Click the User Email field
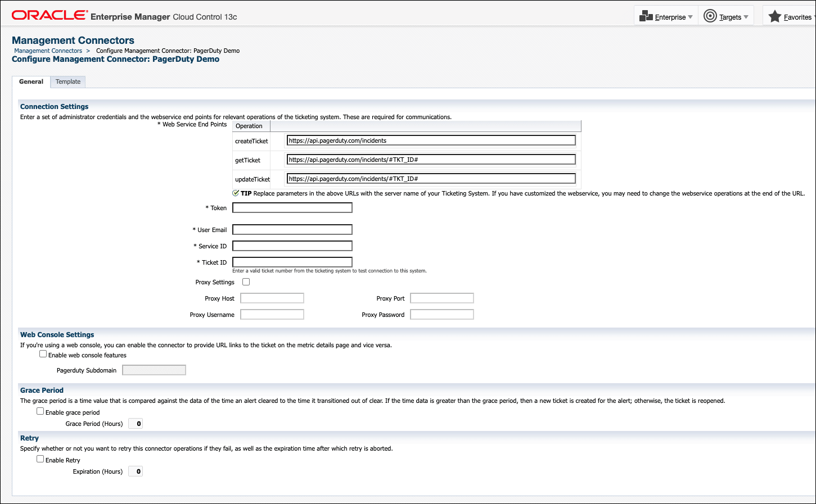This screenshot has height=504, width=816. point(292,229)
